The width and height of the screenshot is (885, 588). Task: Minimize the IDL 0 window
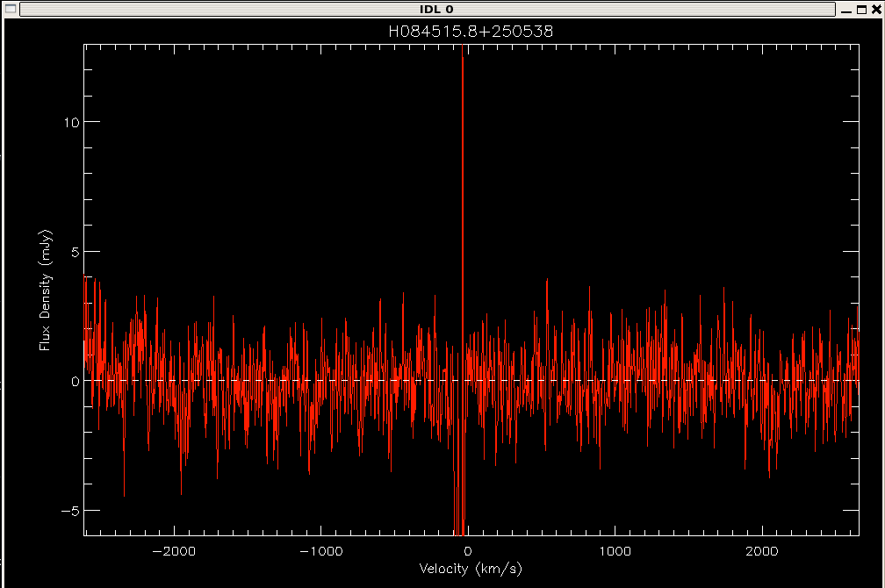tap(845, 10)
